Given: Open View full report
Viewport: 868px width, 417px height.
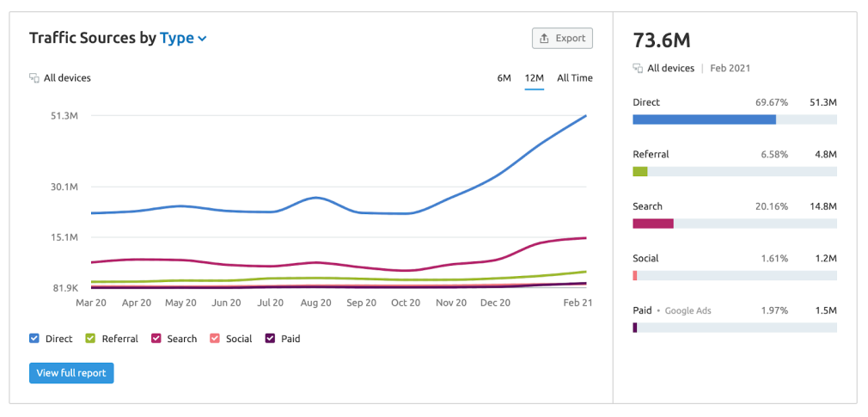Looking at the screenshot, I should pyautogui.click(x=71, y=373).
